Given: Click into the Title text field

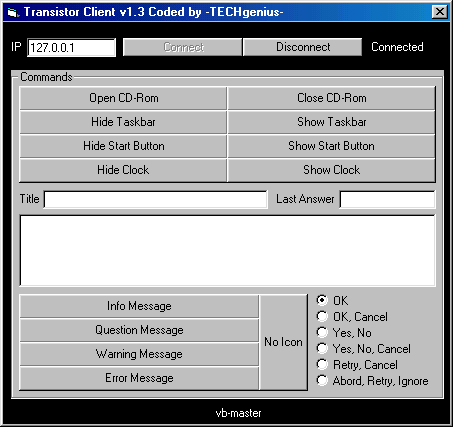Looking at the screenshot, I should (156, 199).
